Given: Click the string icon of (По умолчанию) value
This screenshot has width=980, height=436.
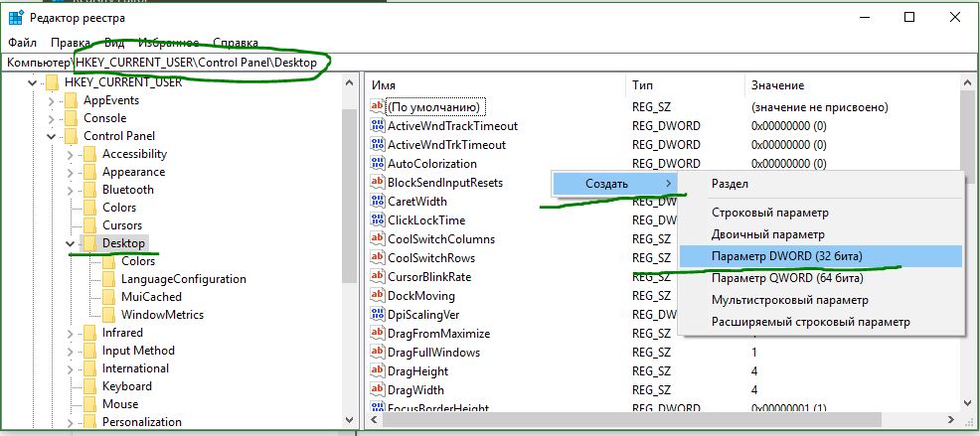Looking at the screenshot, I should [378, 107].
